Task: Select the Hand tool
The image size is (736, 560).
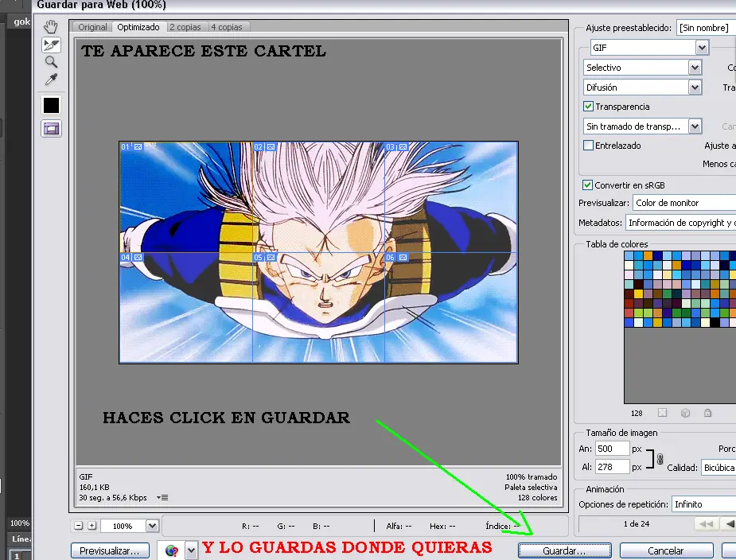Action: click(51, 27)
